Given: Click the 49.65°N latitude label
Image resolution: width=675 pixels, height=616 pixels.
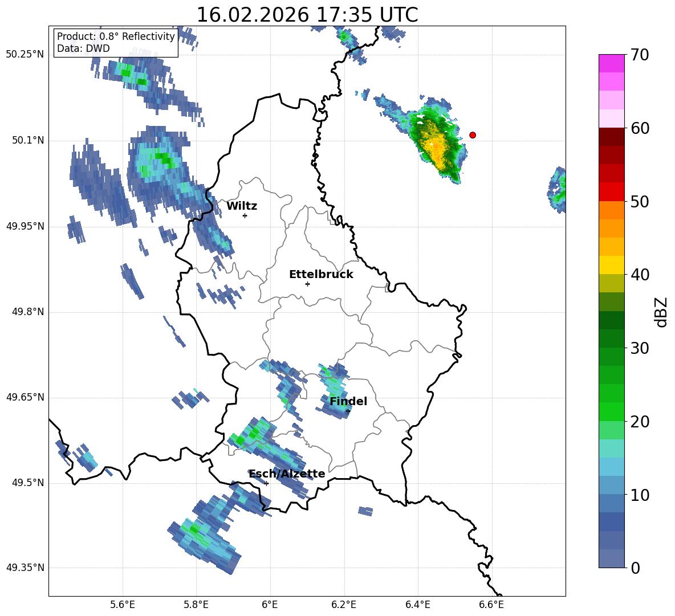Looking at the screenshot, I should (x=25, y=397).
